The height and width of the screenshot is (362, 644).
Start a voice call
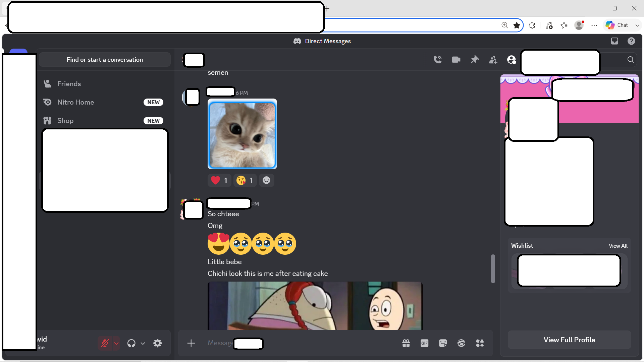point(437,60)
